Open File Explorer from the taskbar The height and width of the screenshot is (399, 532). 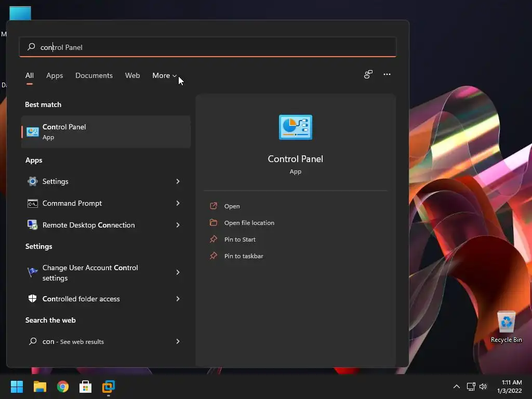pyautogui.click(x=39, y=387)
